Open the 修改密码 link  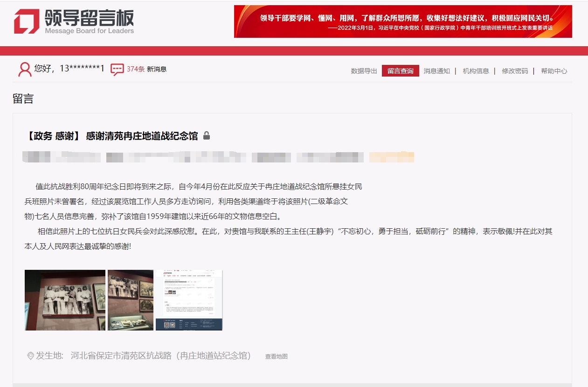[x=515, y=71]
